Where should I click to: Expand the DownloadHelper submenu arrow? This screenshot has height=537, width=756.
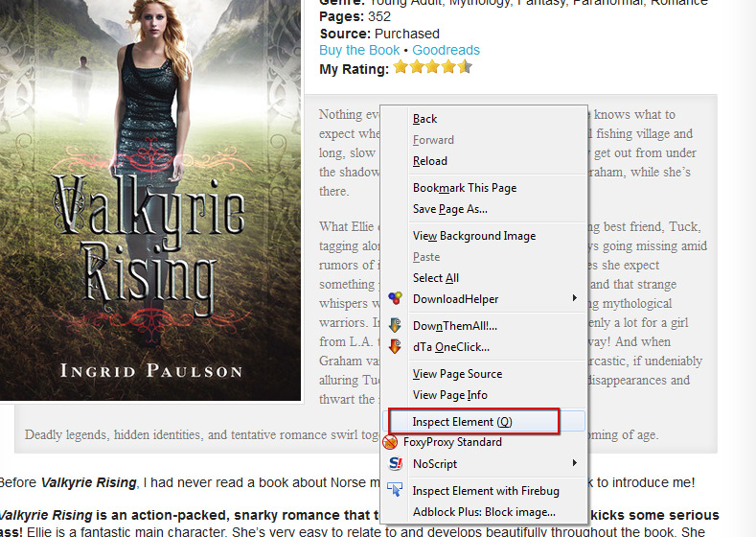(x=575, y=298)
